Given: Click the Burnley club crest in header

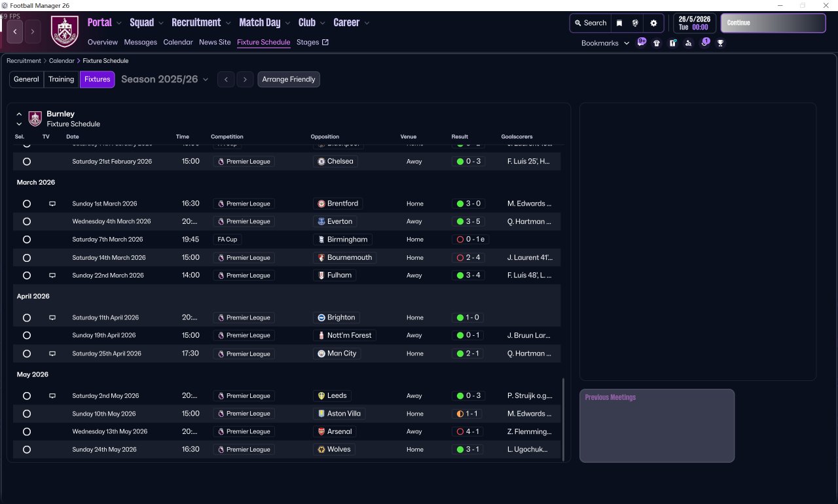Looking at the screenshot, I should [x=65, y=31].
